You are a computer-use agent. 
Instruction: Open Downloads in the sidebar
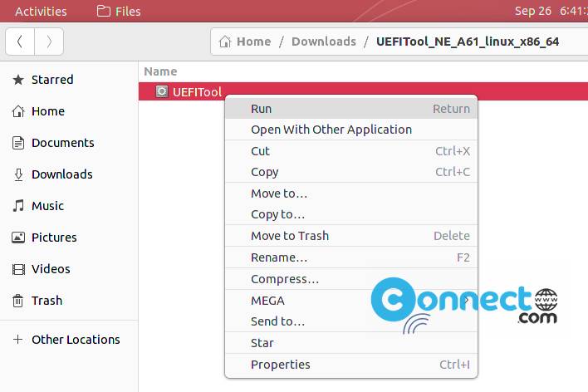pos(62,174)
